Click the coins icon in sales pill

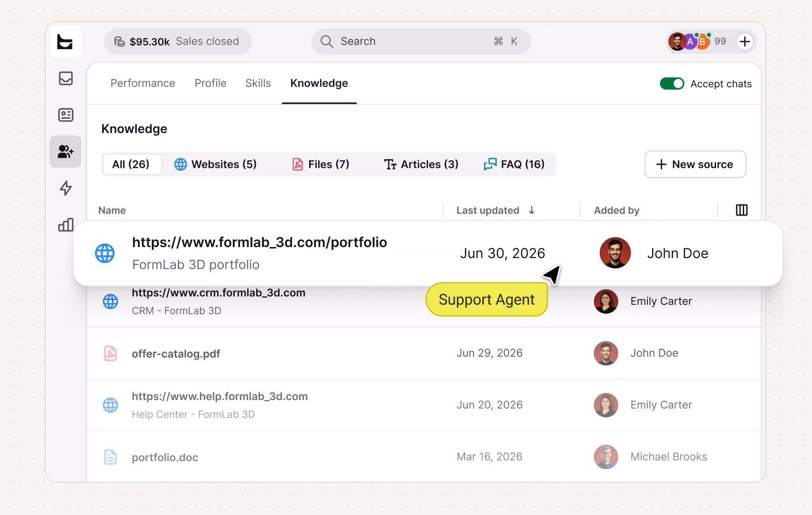[119, 41]
